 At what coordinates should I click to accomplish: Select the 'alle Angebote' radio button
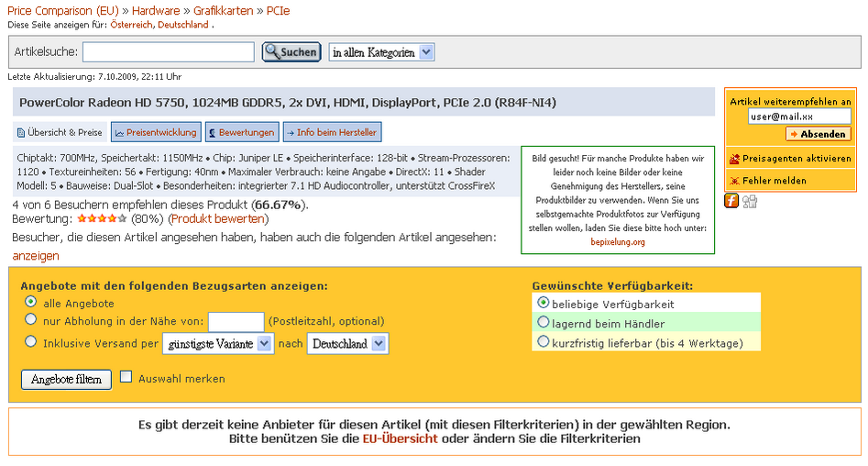pyautogui.click(x=31, y=302)
